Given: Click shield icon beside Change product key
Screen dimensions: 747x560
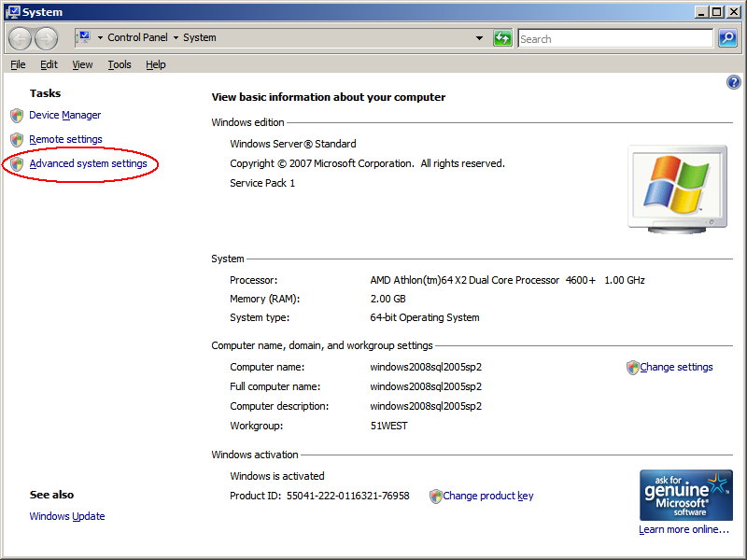Looking at the screenshot, I should 435,497.
